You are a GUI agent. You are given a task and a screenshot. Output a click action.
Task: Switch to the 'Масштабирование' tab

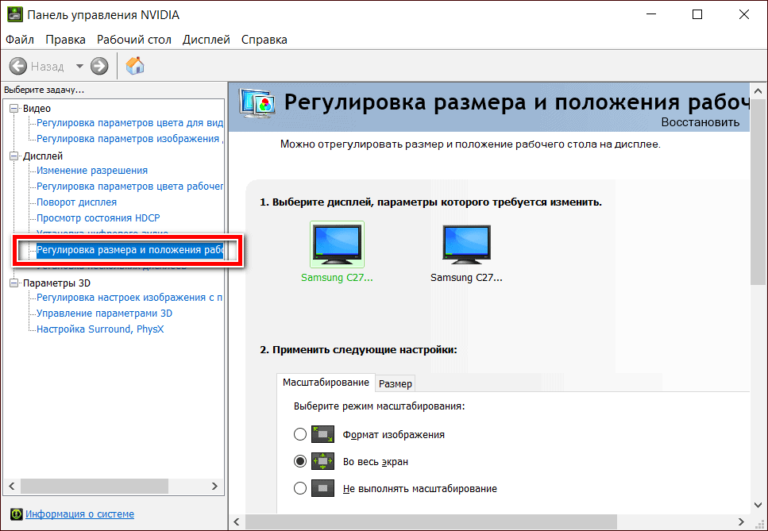326,383
